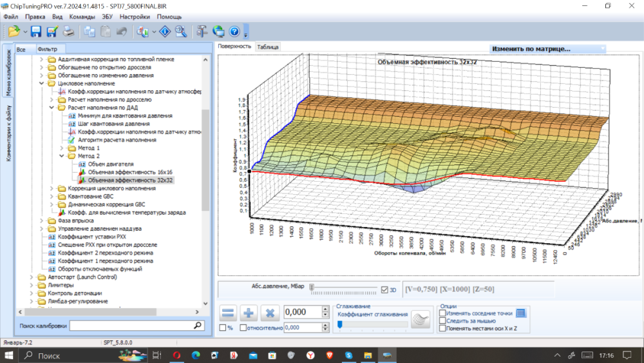Click the printer icon in the toolbar
644x363 pixels.
(x=68, y=31)
